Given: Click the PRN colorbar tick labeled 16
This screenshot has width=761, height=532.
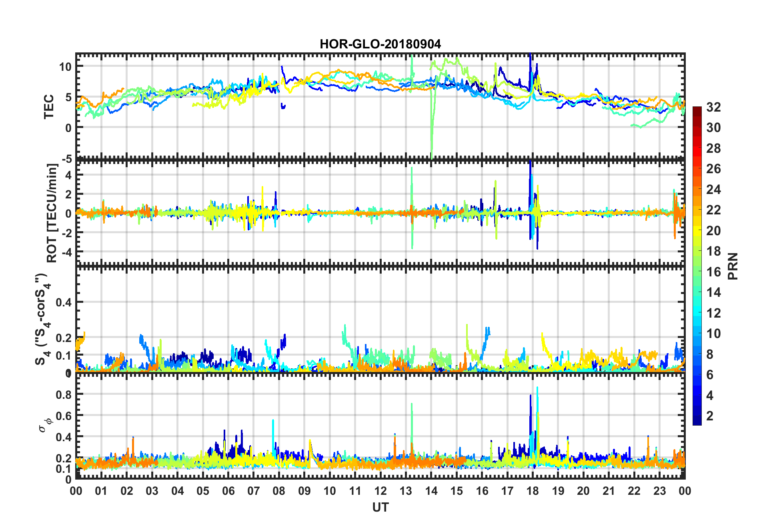Looking at the screenshot, I should 714,272.
